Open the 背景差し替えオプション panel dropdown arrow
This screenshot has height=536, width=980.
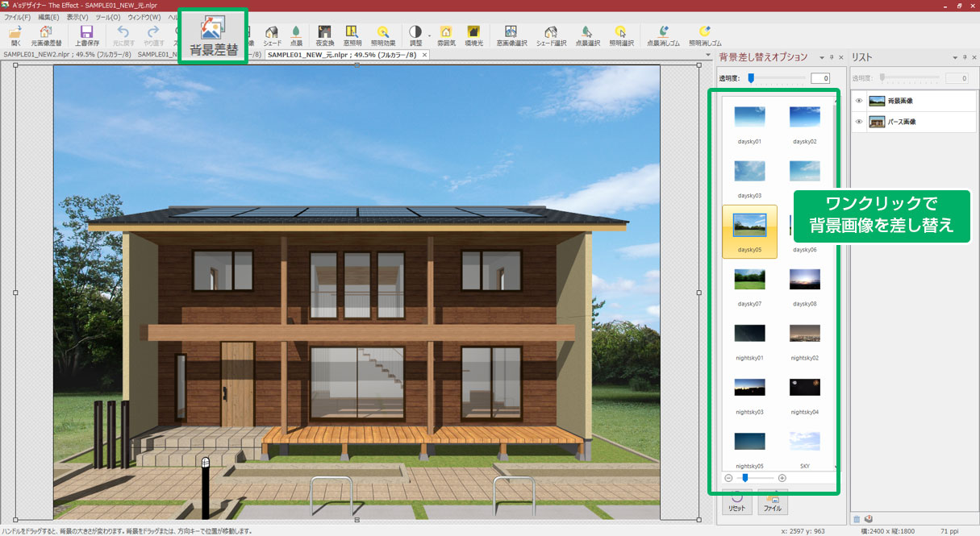(x=821, y=58)
